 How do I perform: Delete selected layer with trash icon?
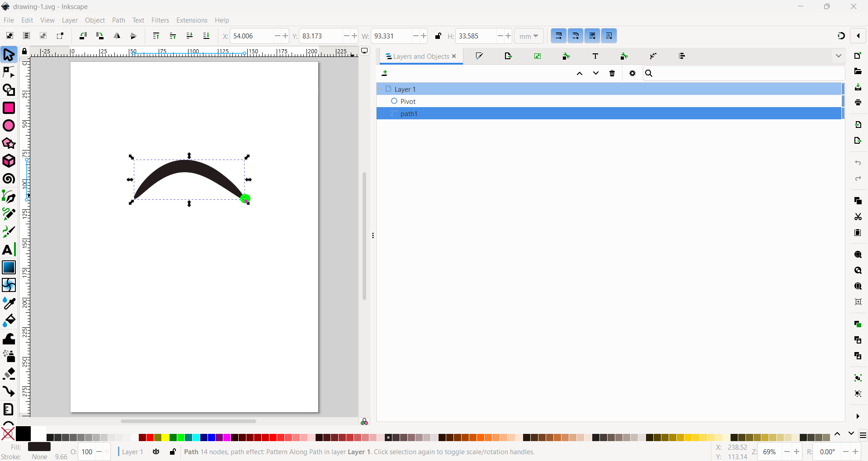[x=612, y=73]
